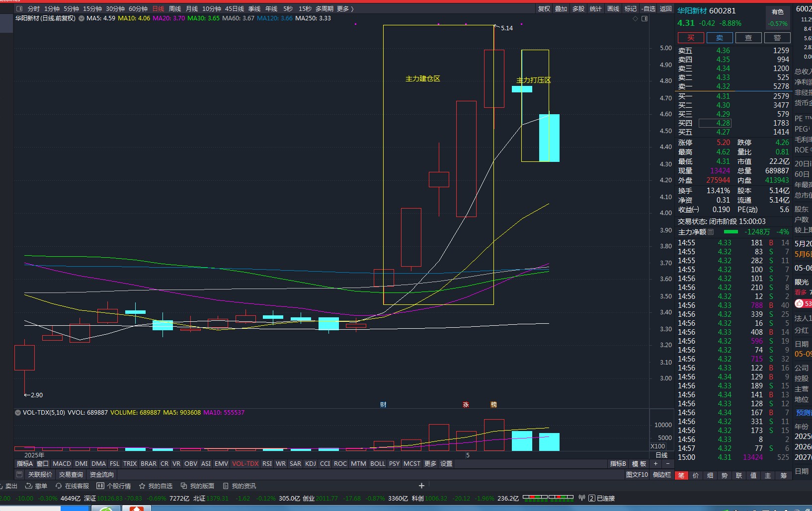The width and height of the screenshot is (812, 511).
Task: Open 我的版面 layout
Action: pos(197,486)
